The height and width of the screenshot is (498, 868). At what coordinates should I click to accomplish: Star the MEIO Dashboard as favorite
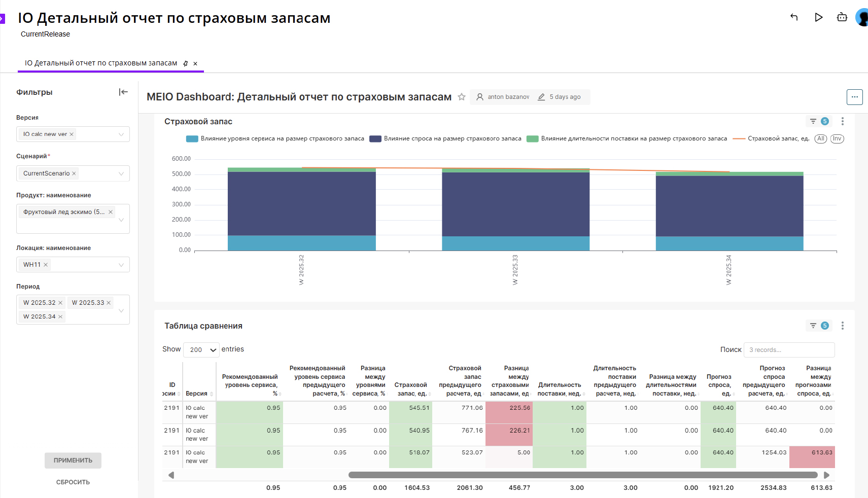coord(462,97)
